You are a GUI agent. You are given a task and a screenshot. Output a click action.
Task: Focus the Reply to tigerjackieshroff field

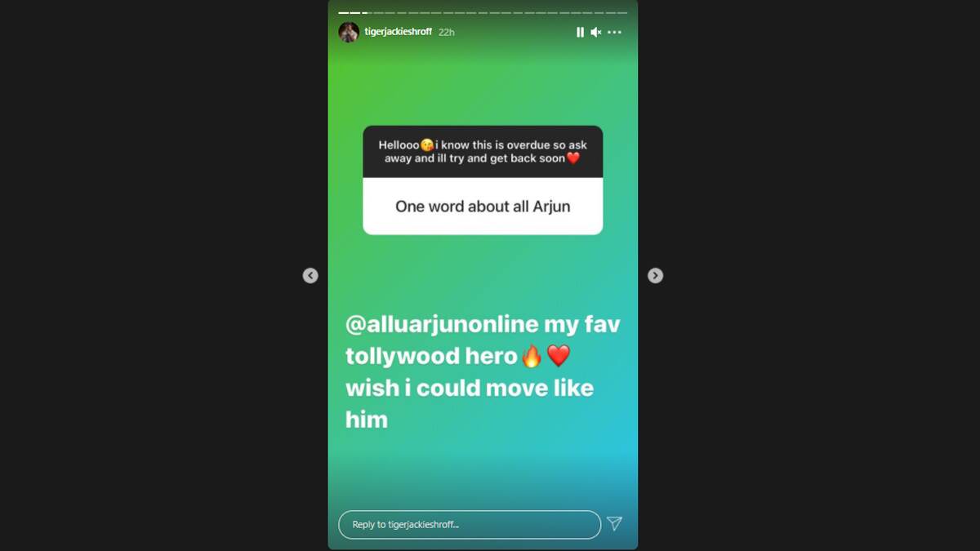tap(470, 525)
